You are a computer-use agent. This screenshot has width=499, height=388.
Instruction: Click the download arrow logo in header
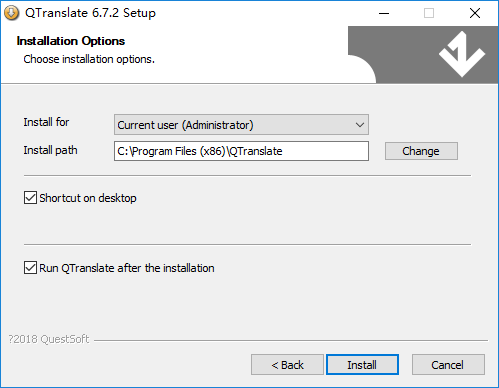click(x=462, y=54)
